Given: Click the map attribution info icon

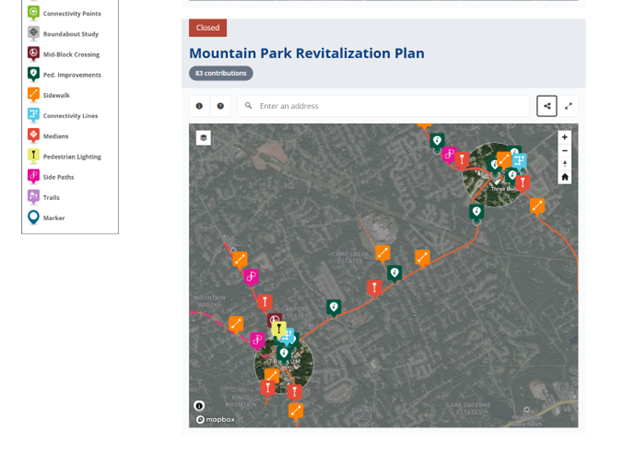Looking at the screenshot, I should pos(200,406).
